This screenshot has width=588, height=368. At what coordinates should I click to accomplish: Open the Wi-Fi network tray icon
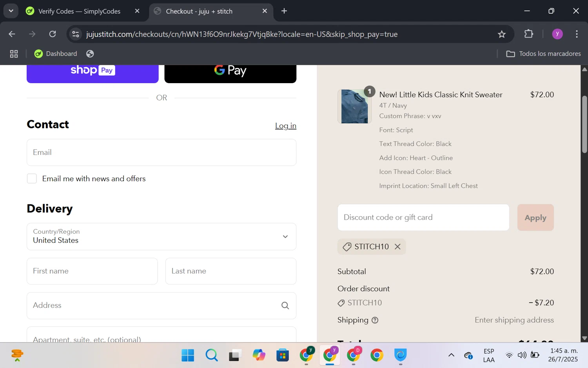point(509,355)
